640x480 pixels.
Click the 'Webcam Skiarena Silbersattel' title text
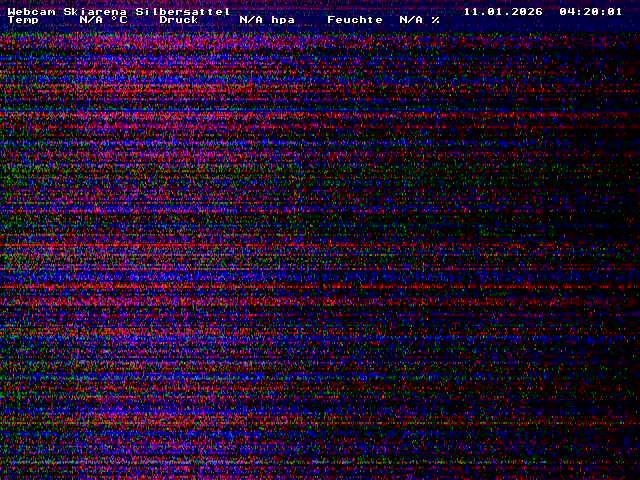click(x=119, y=11)
